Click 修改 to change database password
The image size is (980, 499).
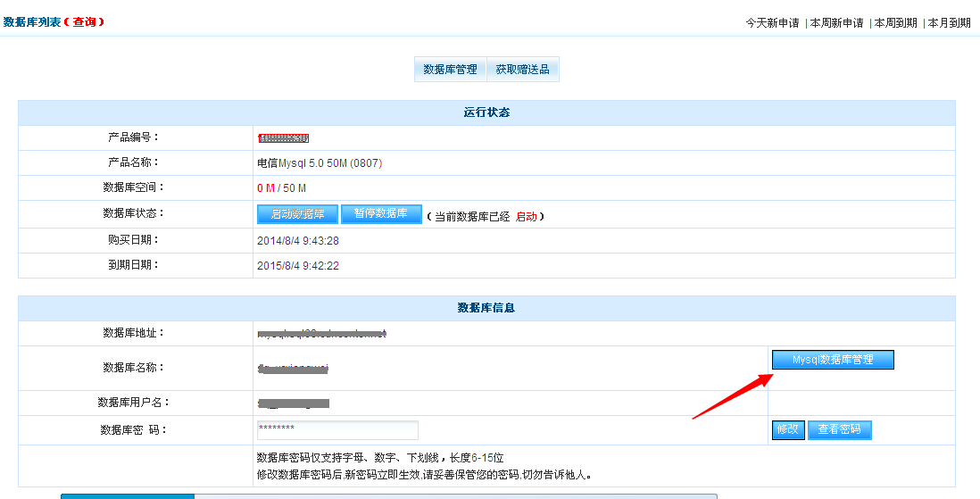[x=787, y=429]
